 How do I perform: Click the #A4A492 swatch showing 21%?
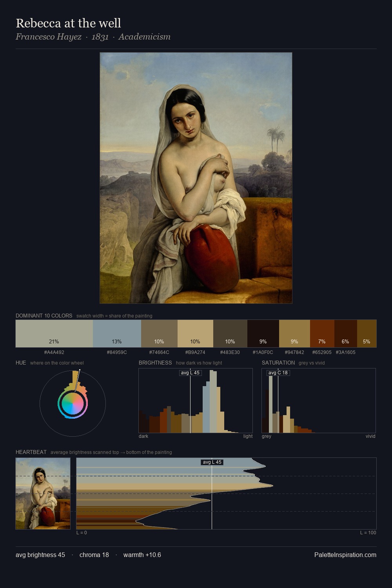[54, 334]
